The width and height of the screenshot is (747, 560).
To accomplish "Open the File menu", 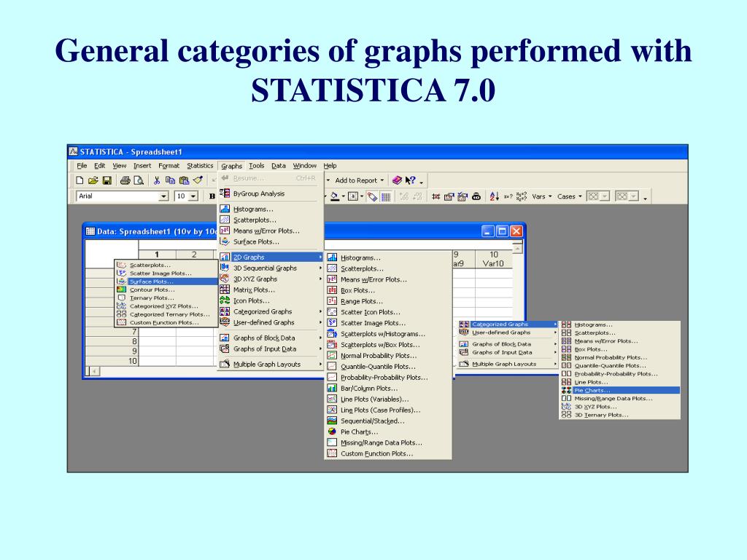I will tap(82, 166).
